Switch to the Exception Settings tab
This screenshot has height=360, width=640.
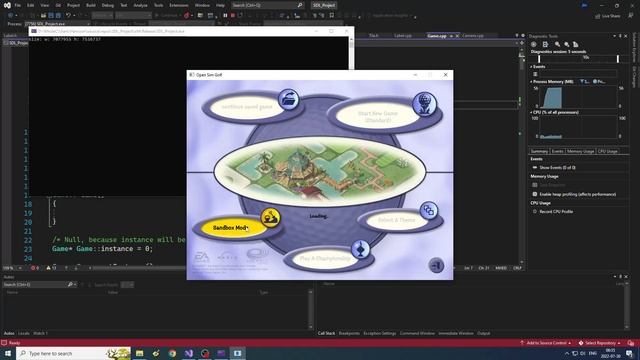click(380, 333)
